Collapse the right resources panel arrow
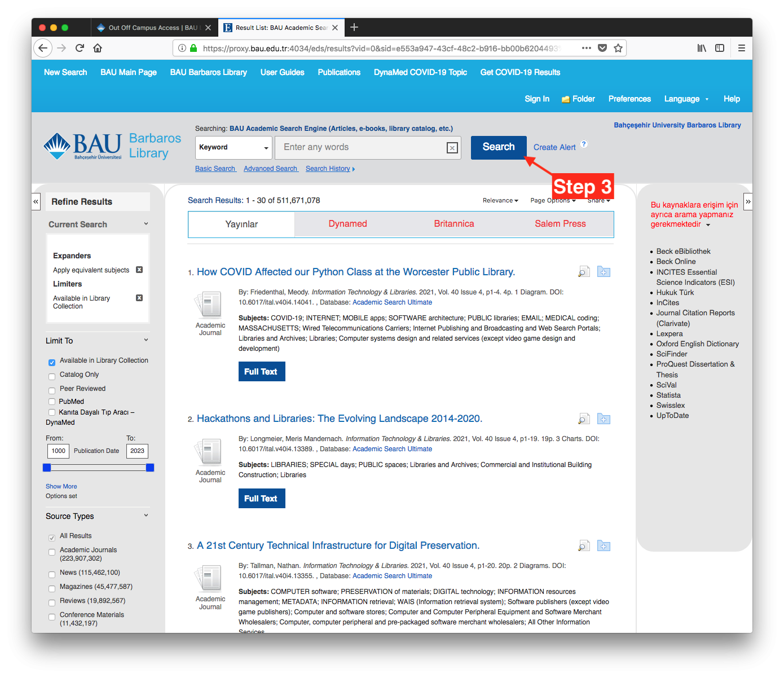784x678 pixels. coord(748,201)
